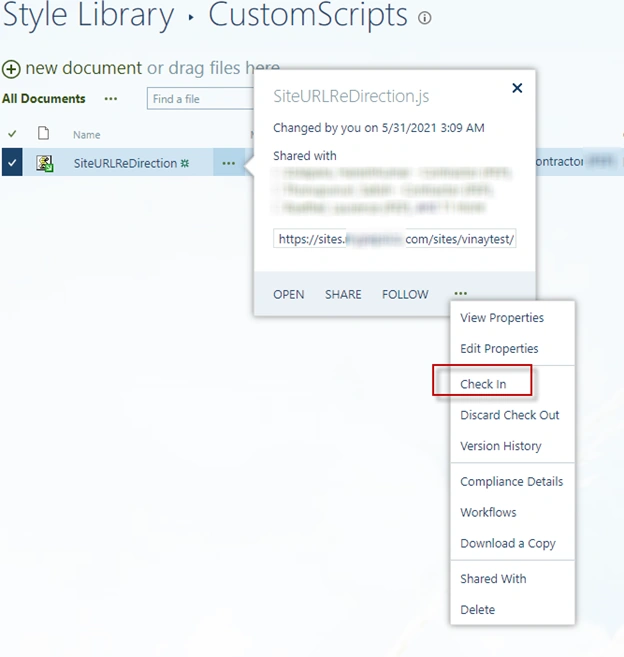Open Version History
624x657 pixels.
point(500,446)
